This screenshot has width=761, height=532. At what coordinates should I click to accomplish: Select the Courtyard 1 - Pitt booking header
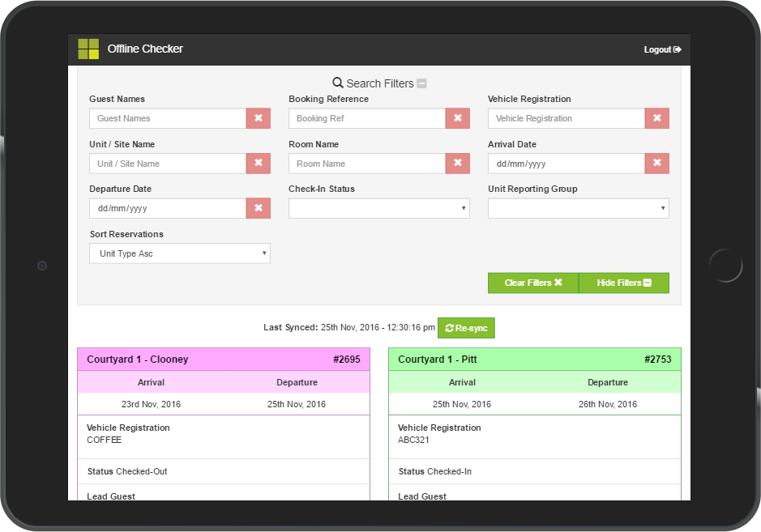tap(534, 360)
